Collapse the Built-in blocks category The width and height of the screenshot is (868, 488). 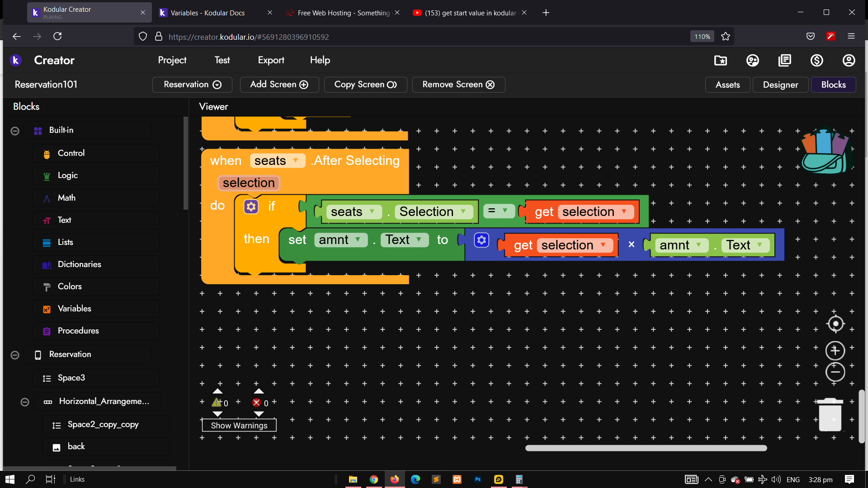[15, 131]
